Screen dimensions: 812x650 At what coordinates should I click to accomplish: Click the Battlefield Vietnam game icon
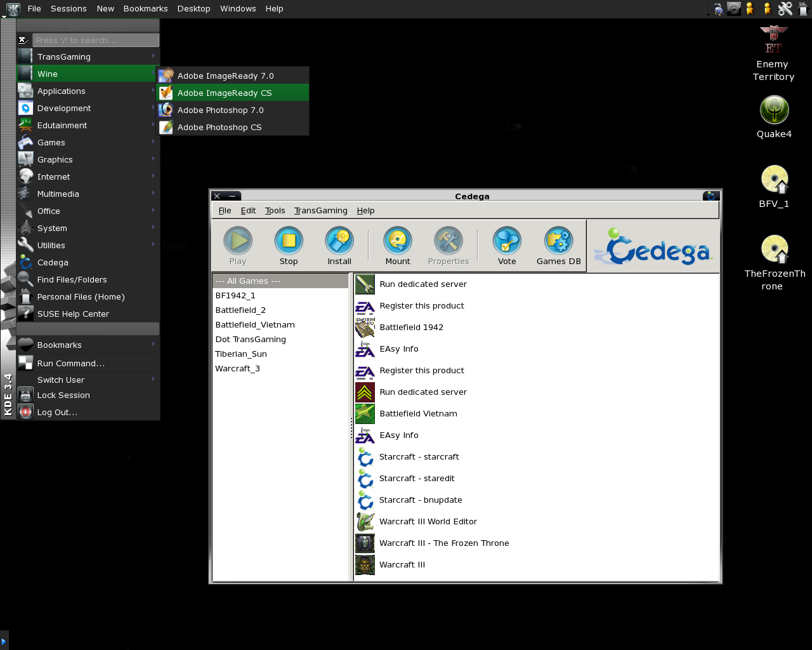click(x=365, y=414)
